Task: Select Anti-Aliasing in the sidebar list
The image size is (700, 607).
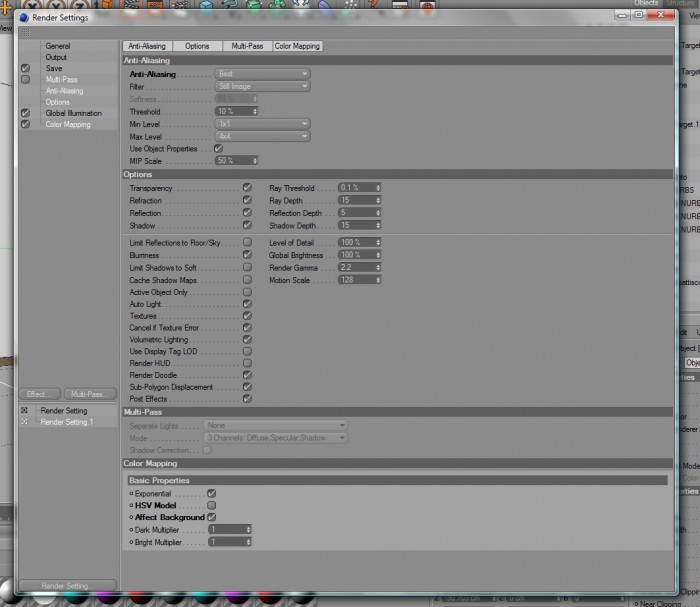Action: [x=64, y=91]
